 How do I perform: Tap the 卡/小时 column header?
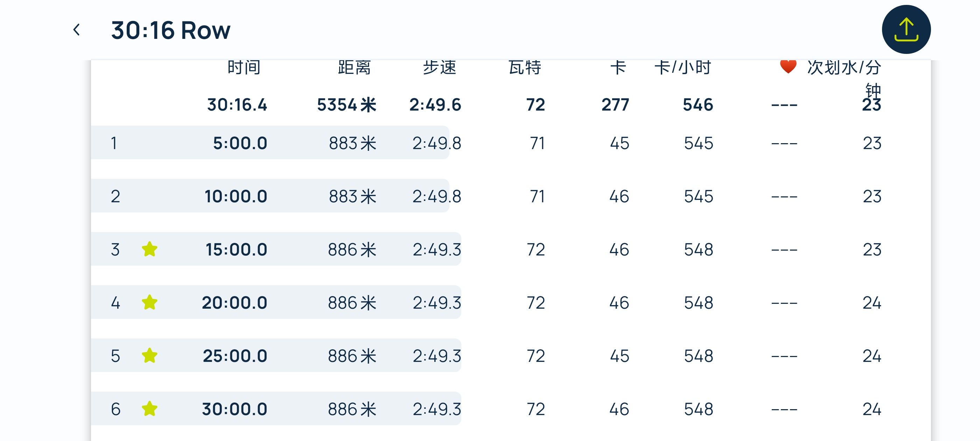(x=682, y=68)
